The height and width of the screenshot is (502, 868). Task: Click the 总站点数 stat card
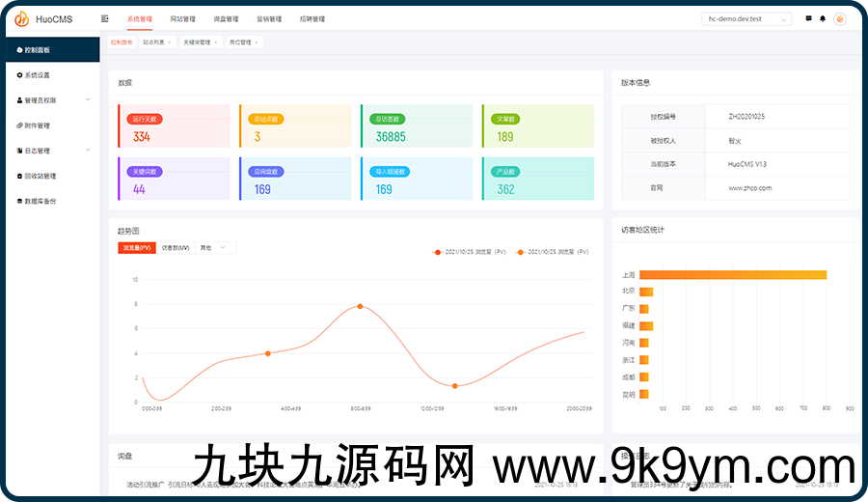(295, 126)
